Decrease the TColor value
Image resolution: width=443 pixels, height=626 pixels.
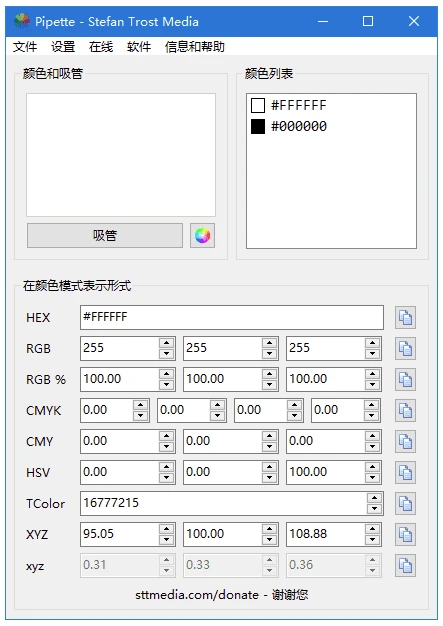click(374, 509)
